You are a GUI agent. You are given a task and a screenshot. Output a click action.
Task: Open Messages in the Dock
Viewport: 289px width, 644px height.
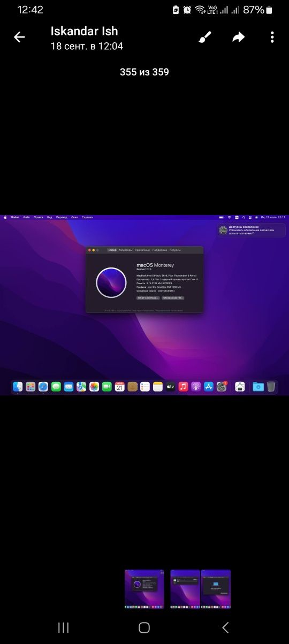coord(56,386)
